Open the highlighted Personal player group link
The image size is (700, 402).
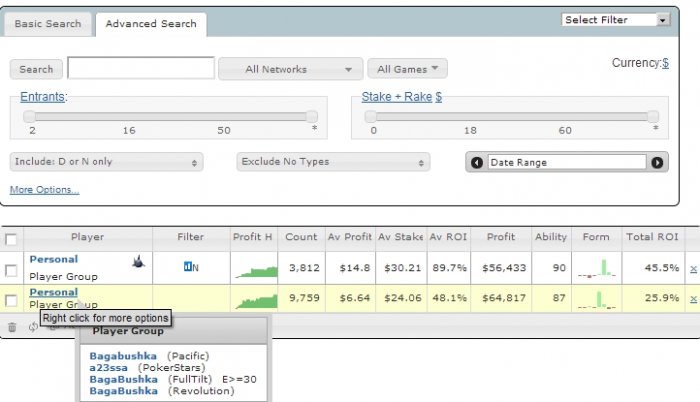54,292
